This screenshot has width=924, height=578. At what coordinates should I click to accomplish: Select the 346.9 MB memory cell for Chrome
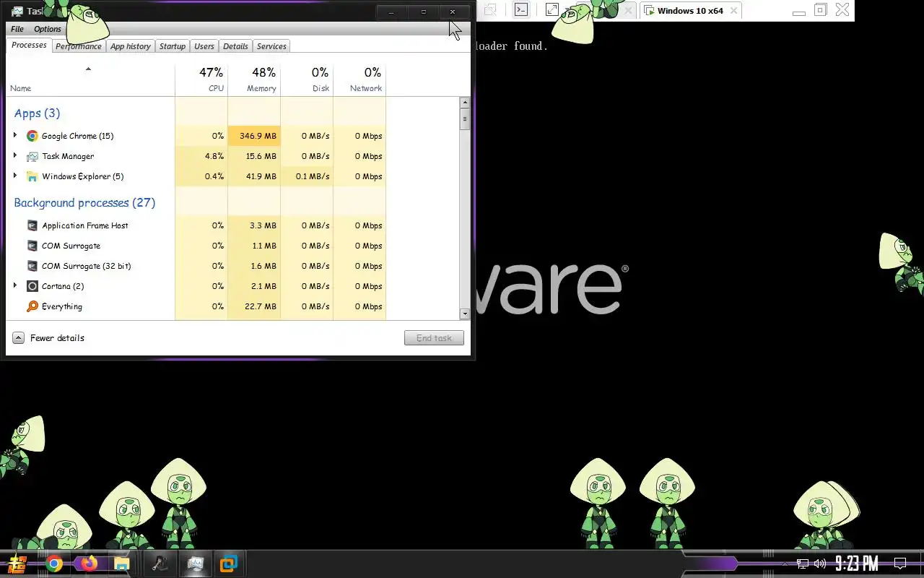click(254, 136)
